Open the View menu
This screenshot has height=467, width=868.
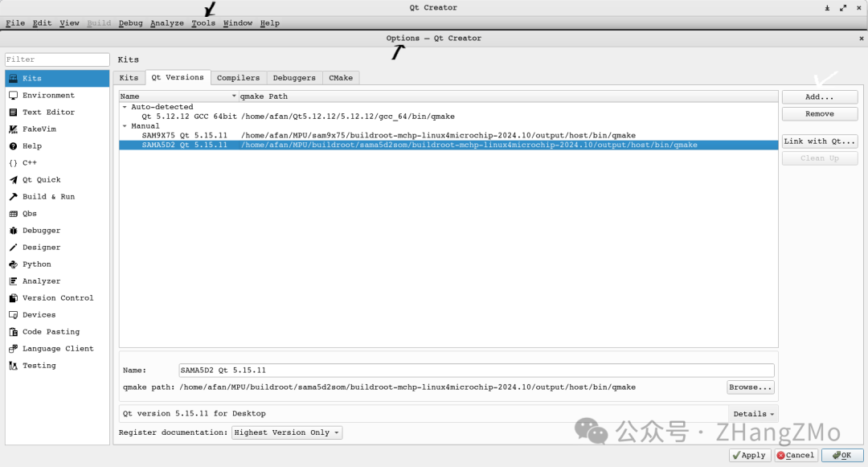point(69,23)
